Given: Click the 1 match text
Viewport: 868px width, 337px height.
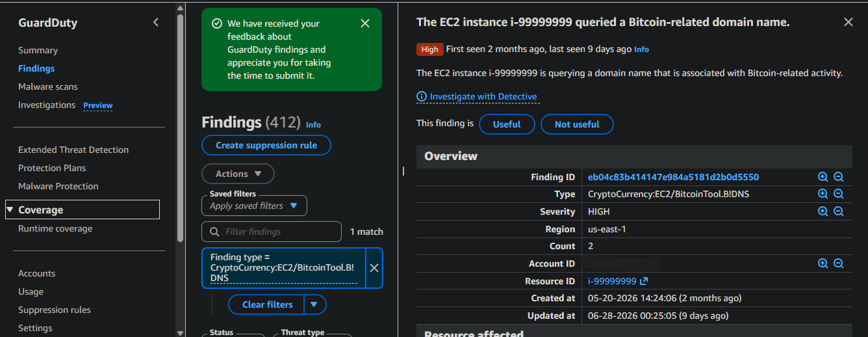Looking at the screenshot, I should click(366, 232).
